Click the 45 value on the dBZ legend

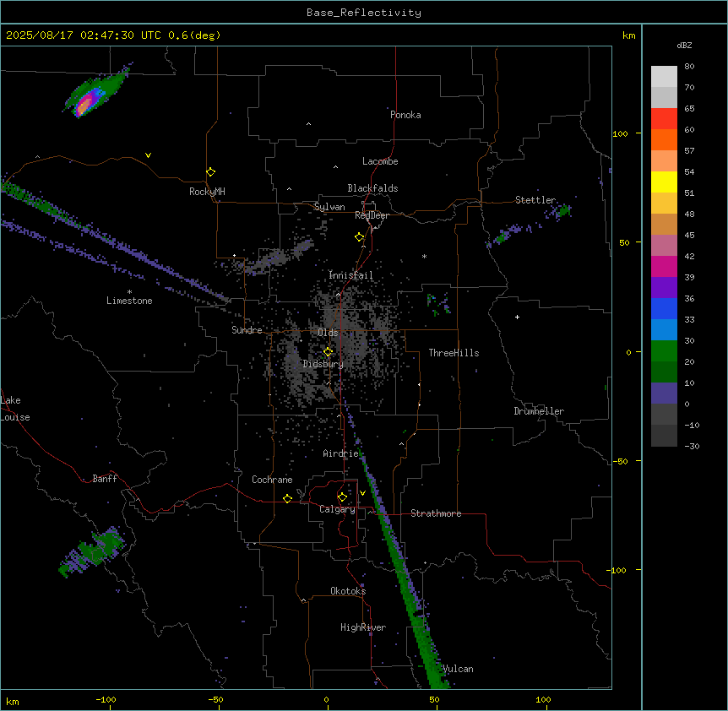coord(689,236)
